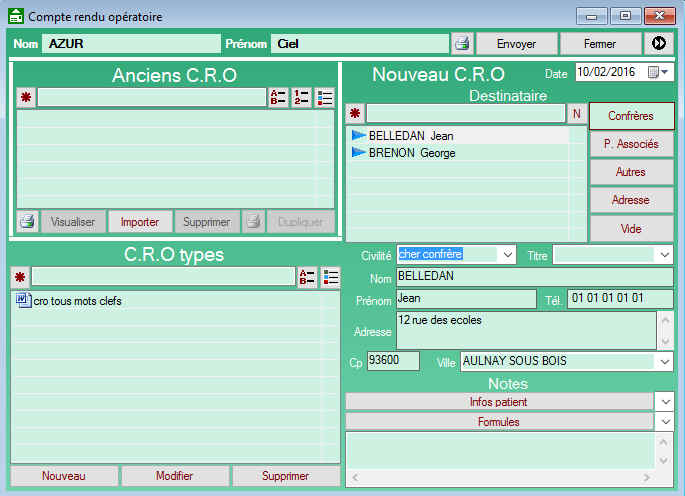The image size is (685, 496).
Task: Expand the Civilité dropdown
Action: coord(507,255)
